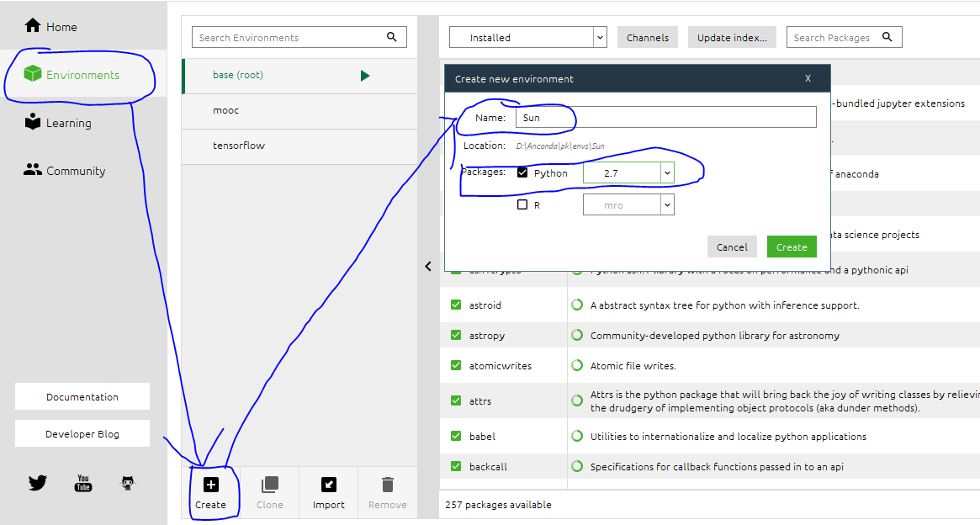Collapse the environments panel with the arrow
The image size is (980, 525).
[x=428, y=266]
